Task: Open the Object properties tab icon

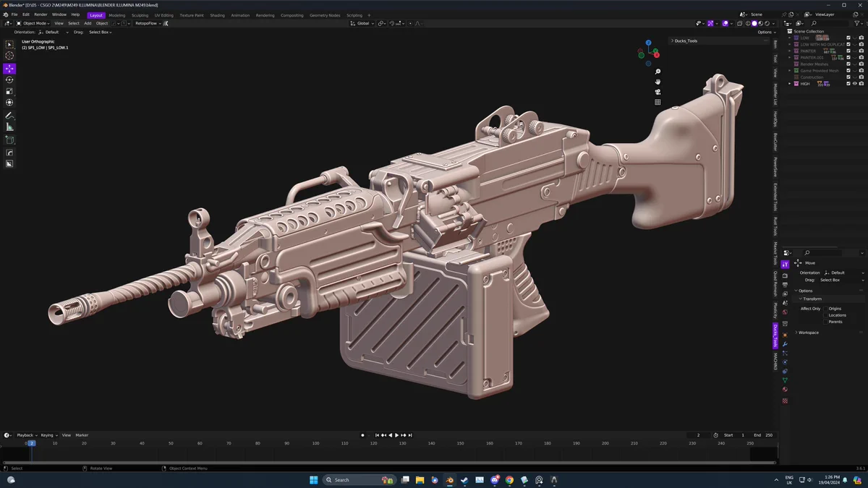Action: (785, 335)
